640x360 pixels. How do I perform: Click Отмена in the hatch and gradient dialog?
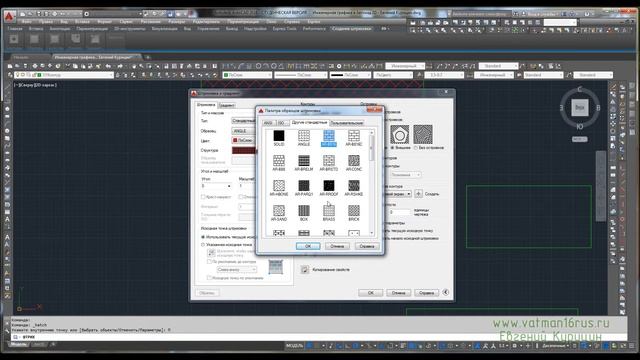tap(398, 293)
